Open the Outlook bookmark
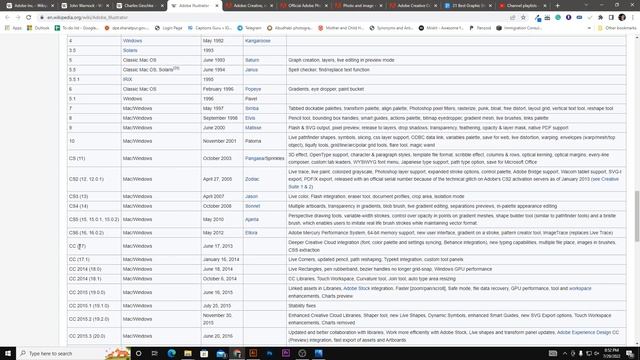The image size is (640, 360). 38,28
